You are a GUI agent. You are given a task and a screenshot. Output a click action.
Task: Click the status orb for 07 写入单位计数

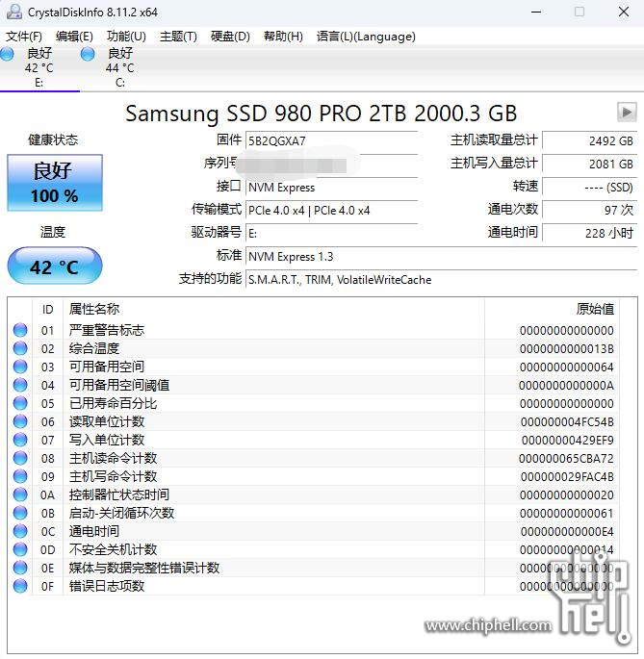click(20, 440)
